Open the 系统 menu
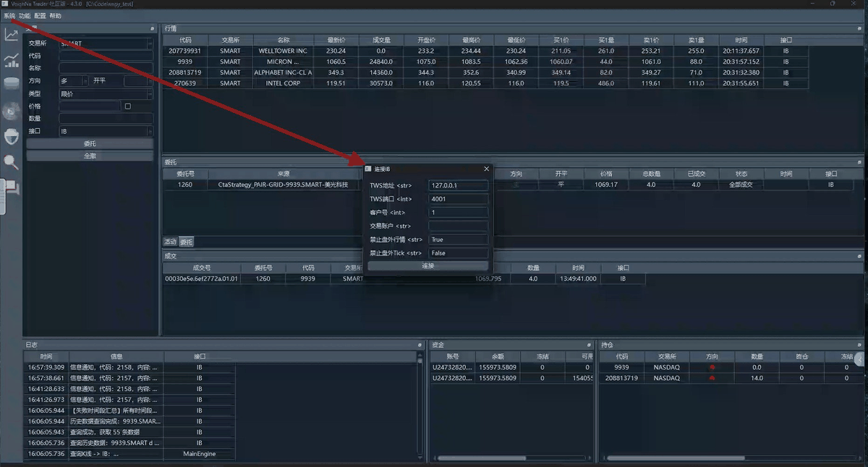 click(9, 15)
